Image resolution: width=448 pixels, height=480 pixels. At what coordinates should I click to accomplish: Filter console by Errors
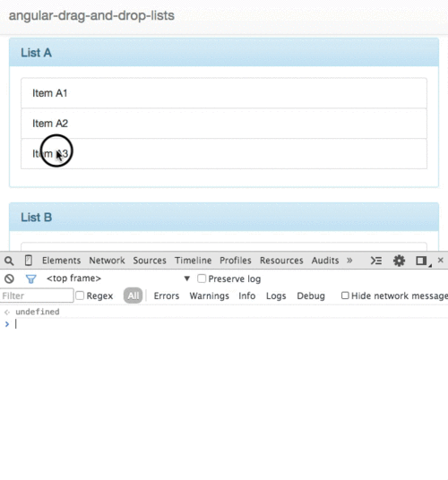point(167,296)
